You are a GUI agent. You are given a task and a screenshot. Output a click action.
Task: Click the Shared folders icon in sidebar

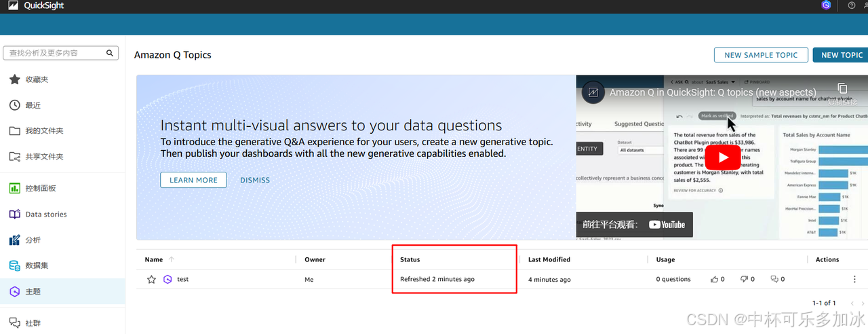[x=14, y=156]
